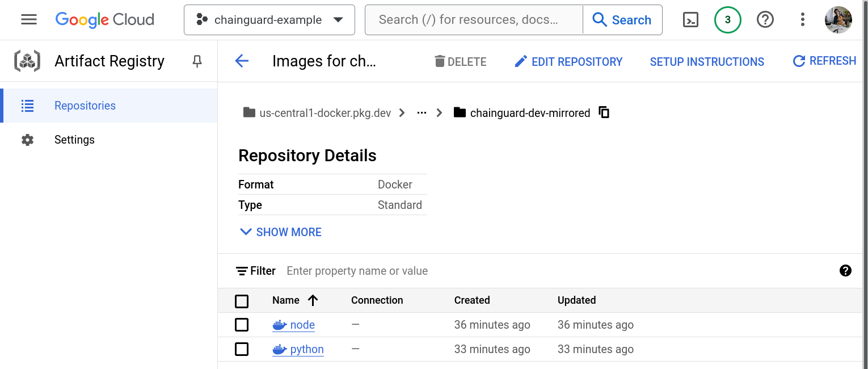Activate Cloud Shell from the top bar

[690, 19]
